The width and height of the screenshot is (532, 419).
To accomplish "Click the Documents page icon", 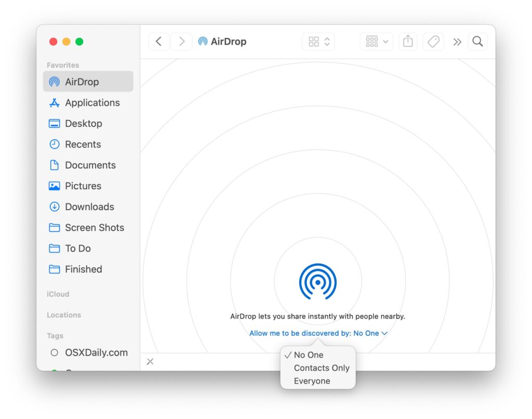I will coord(54,165).
